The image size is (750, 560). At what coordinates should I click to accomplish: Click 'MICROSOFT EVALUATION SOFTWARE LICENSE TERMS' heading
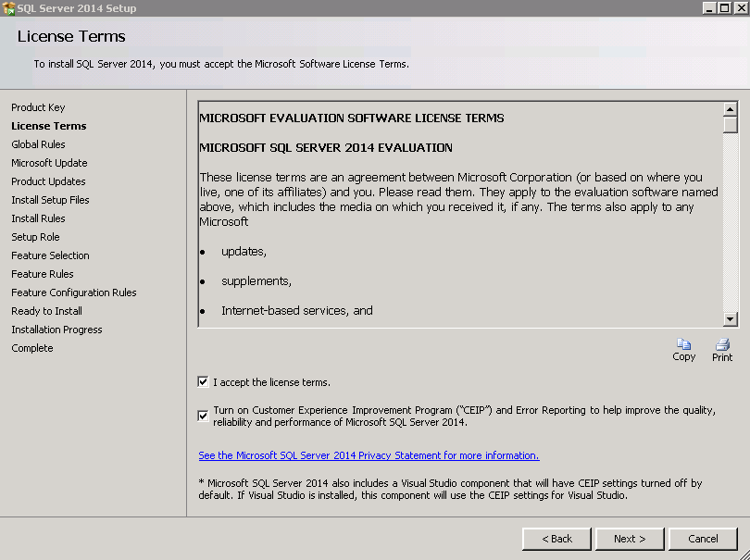point(352,118)
